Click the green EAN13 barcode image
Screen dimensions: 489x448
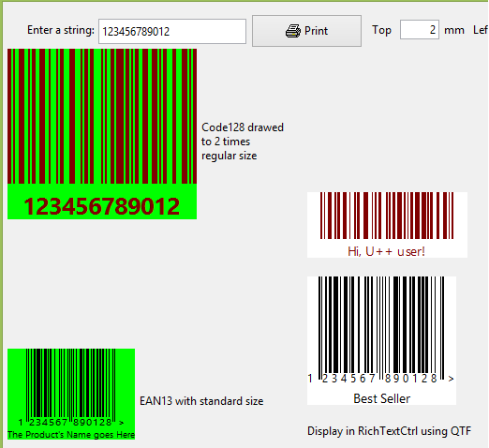[x=71, y=394]
